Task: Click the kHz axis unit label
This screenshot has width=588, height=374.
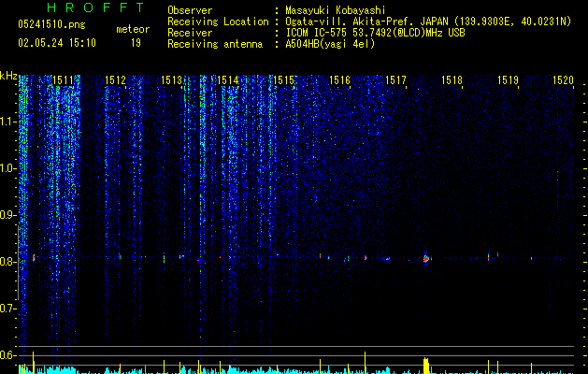Action: pos(8,76)
